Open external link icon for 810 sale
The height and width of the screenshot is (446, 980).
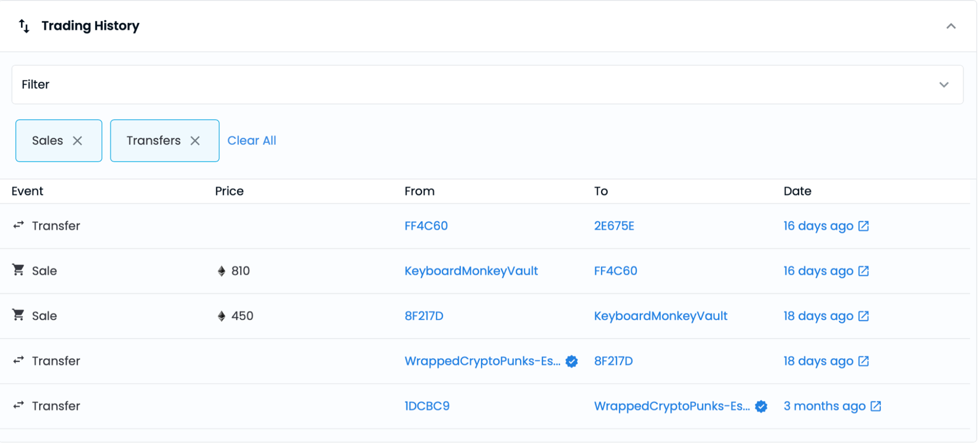point(863,271)
